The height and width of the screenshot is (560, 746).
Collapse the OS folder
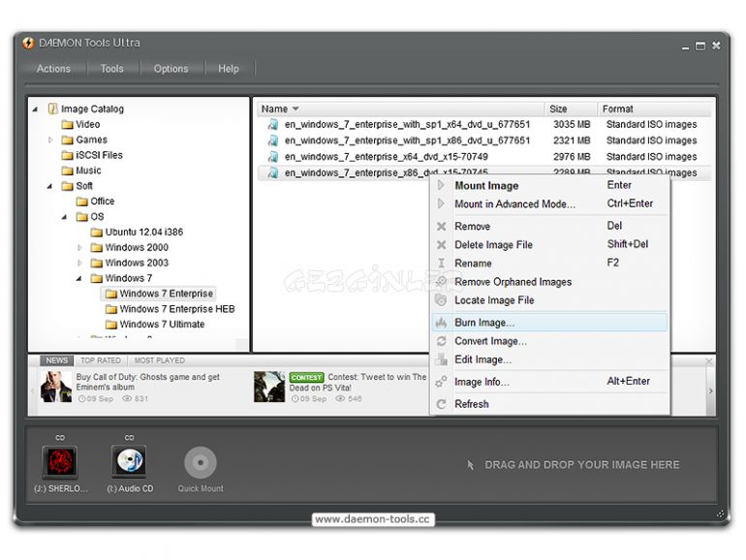point(64,217)
